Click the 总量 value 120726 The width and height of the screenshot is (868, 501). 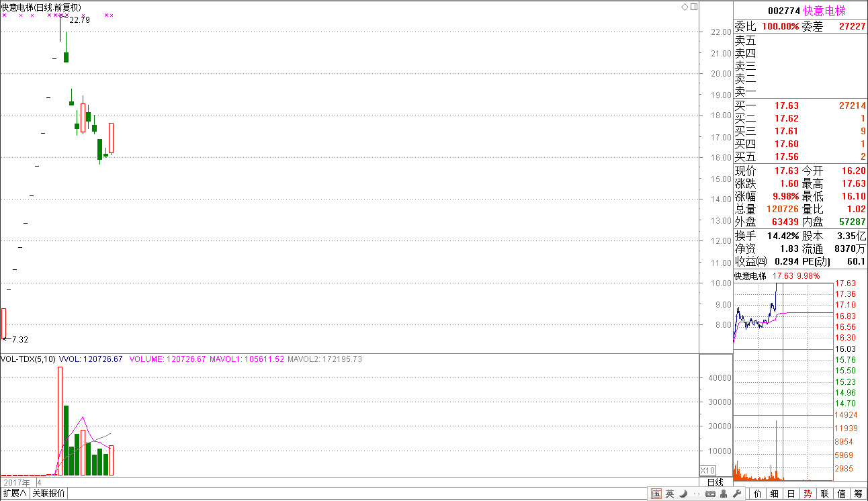click(x=783, y=210)
